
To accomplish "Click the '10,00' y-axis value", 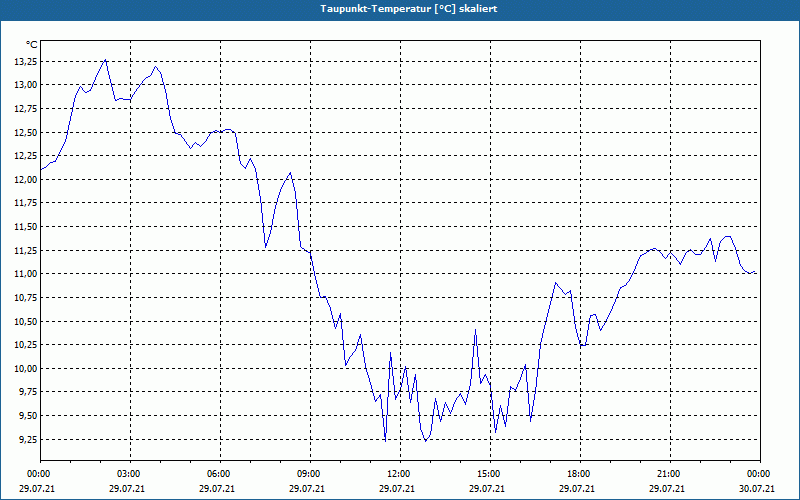I will click(x=27, y=368).
